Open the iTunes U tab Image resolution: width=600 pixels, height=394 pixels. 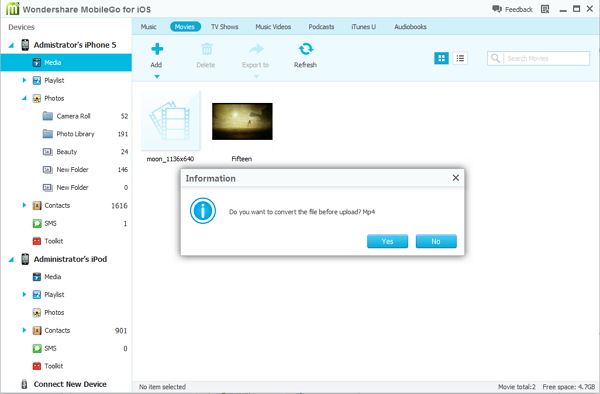(x=364, y=27)
